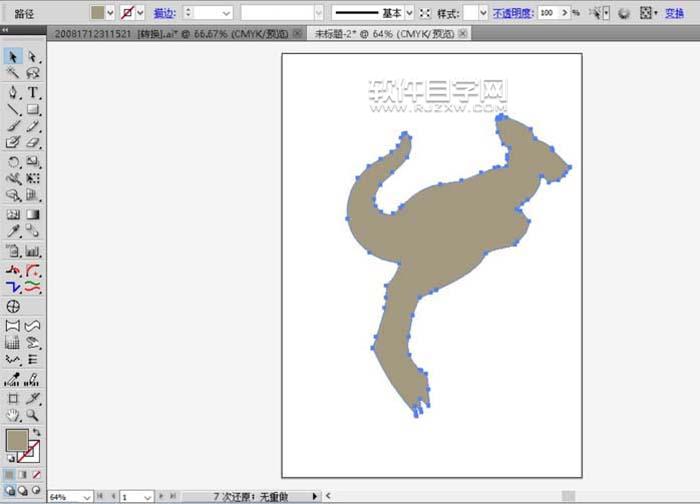700x504 pixels.
Task: Select the Column Graph tool
Action: point(33,251)
